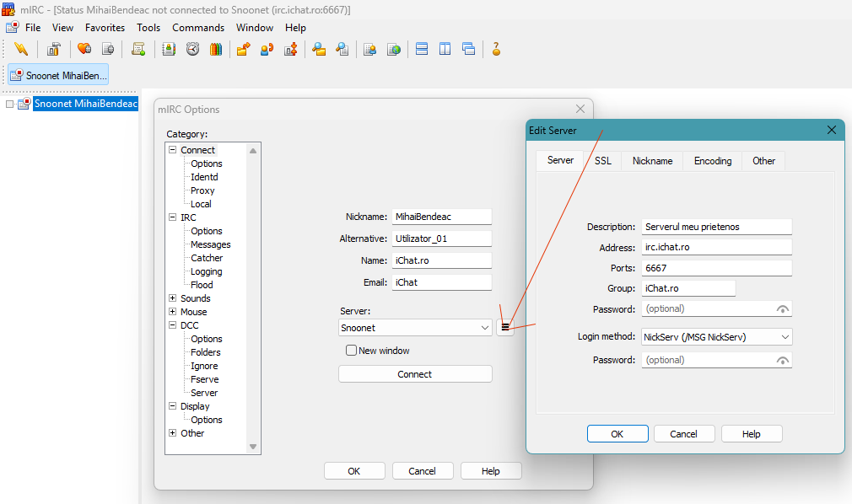Viewport: 852px width, 504px height.
Task: Click the DCC Send file folder icon
Action: pos(244,49)
